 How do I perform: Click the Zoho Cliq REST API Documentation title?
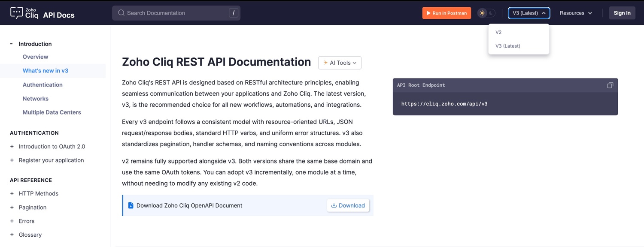216,62
